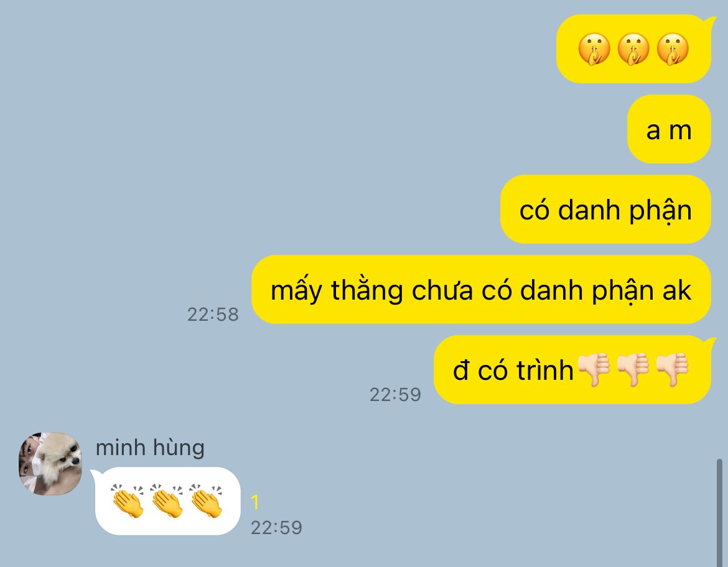Click the chat scrollbar handle
The height and width of the screenshot is (567, 728).
tap(720, 513)
